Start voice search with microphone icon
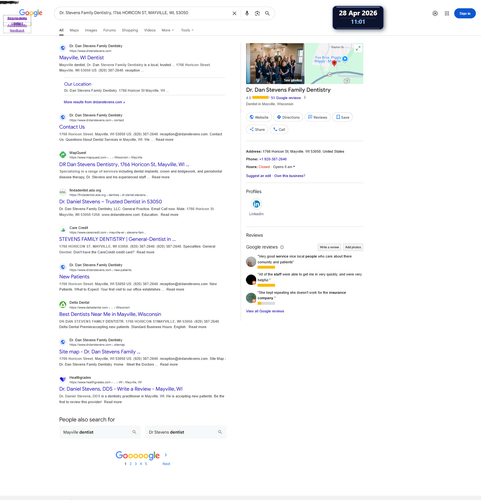Viewport: 487px width, 500px height. tap(247, 13)
